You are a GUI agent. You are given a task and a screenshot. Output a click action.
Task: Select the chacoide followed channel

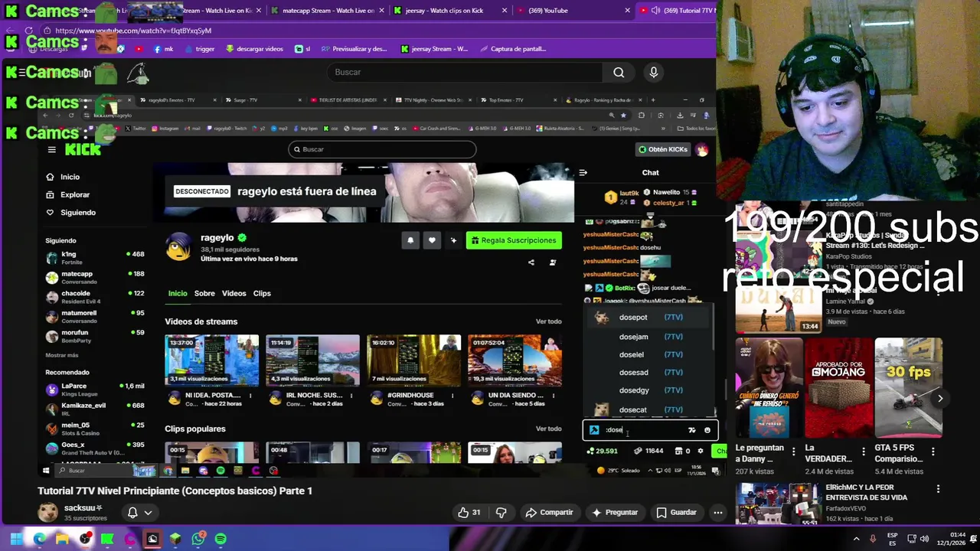tap(95, 297)
